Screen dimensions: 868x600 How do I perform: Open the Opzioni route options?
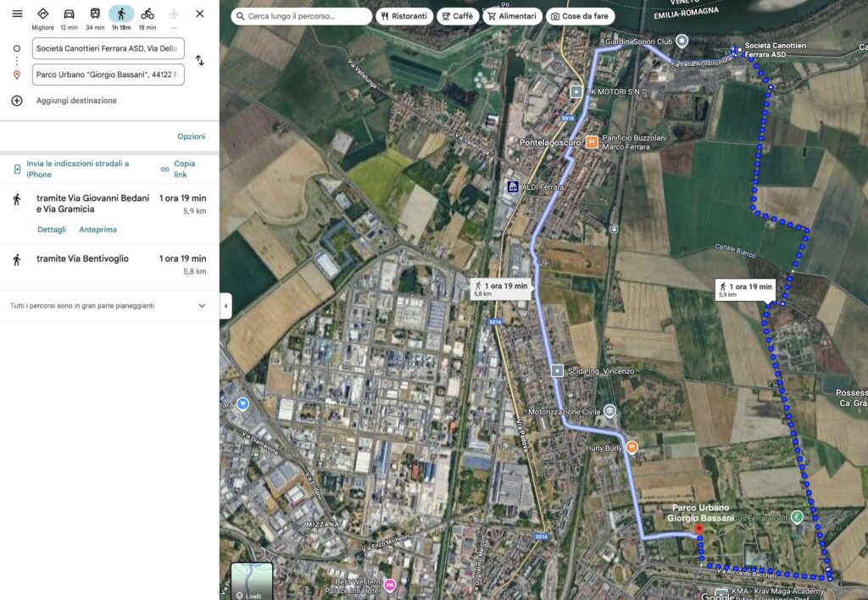click(x=191, y=136)
